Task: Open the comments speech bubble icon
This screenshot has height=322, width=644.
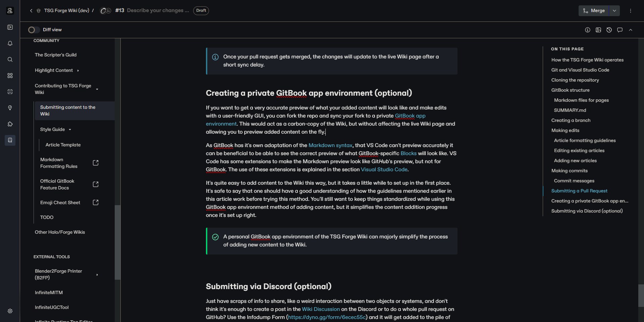Action: [x=620, y=30]
